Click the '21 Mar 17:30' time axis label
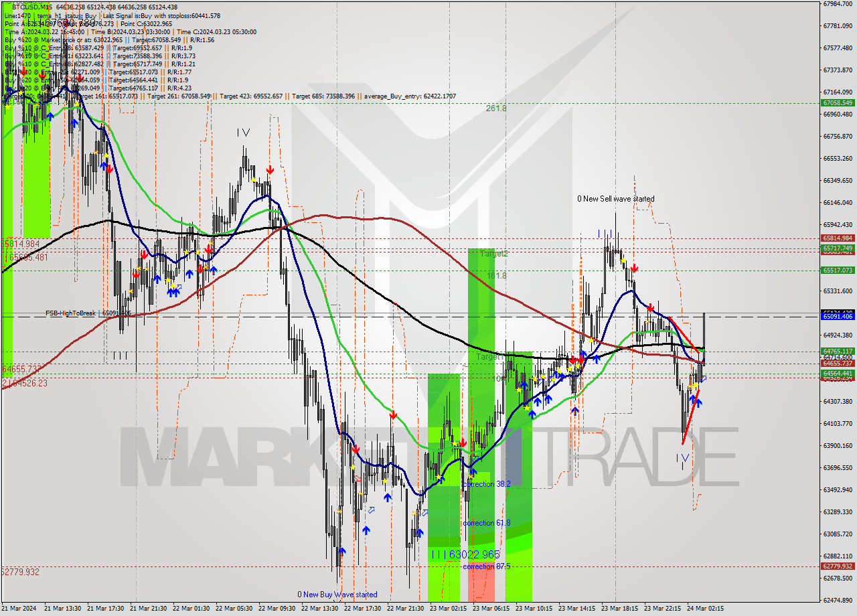The image size is (857, 616). pyautogui.click(x=107, y=609)
